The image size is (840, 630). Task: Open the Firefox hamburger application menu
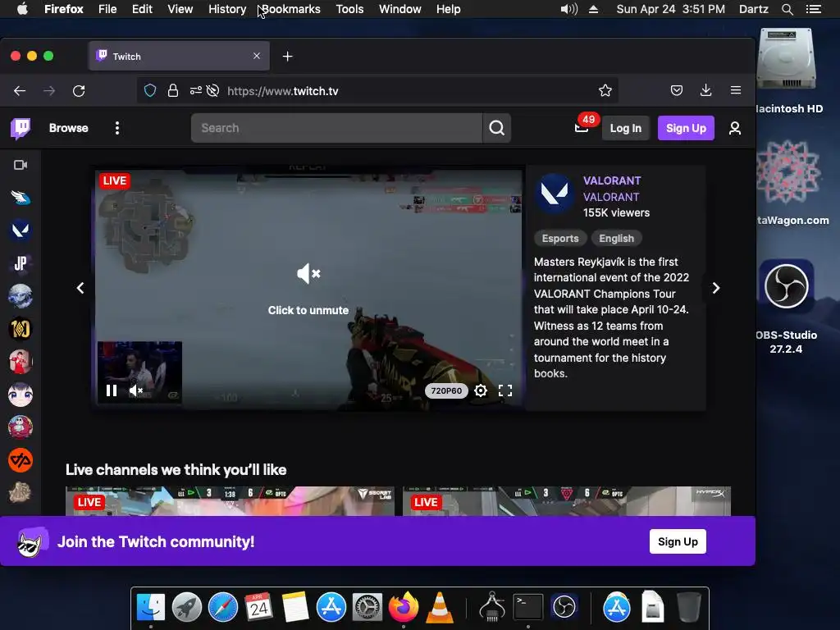coord(736,90)
